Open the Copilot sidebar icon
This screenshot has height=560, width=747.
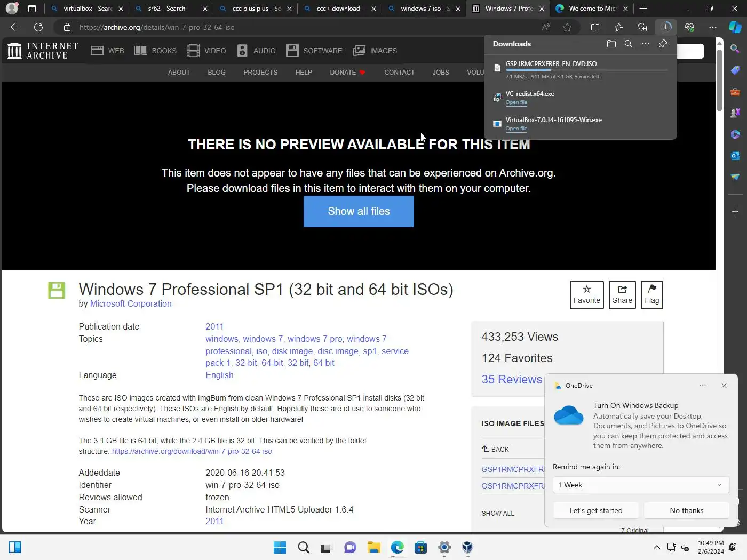click(x=735, y=27)
